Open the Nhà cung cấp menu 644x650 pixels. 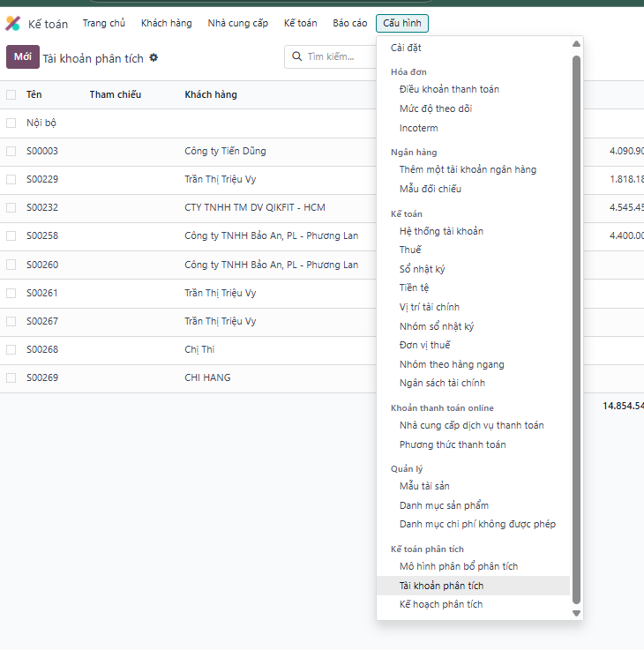pyautogui.click(x=238, y=23)
